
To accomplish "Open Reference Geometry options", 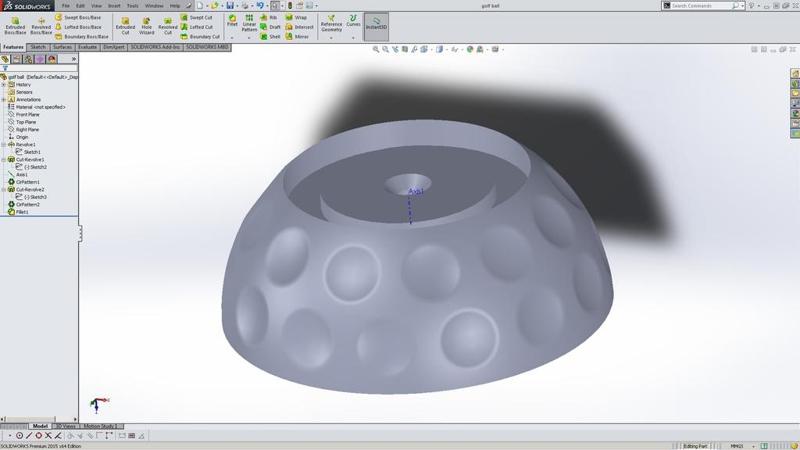I will [331, 23].
